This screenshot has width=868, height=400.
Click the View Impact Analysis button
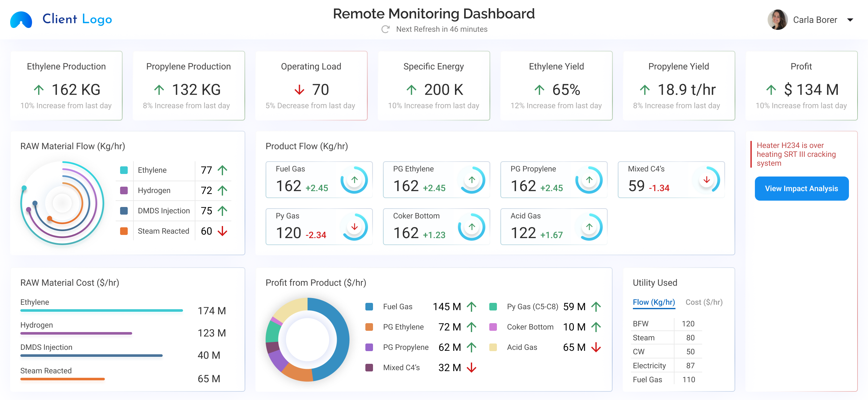point(802,189)
